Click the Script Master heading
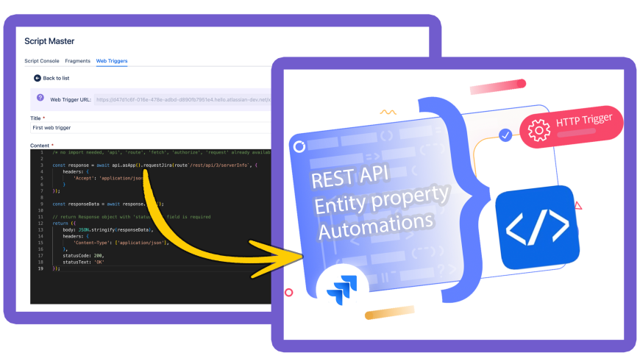The height and width of the screenshot is (364, 640). [49, 41]
